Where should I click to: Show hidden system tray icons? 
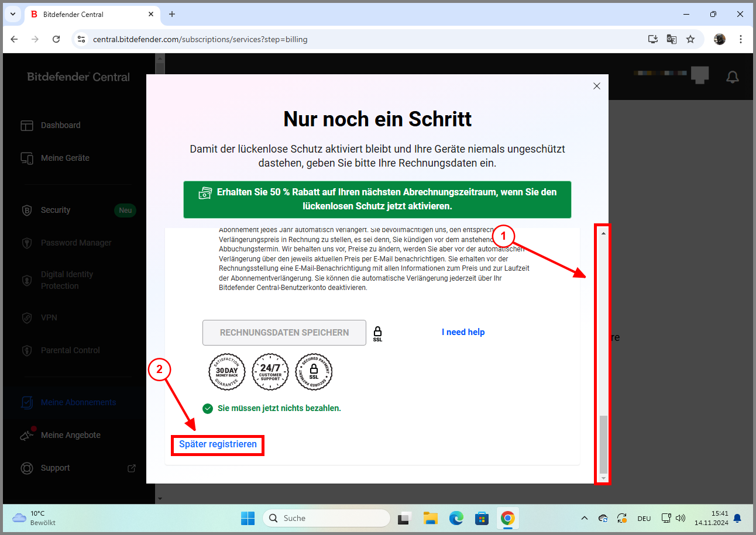(584, 518)
